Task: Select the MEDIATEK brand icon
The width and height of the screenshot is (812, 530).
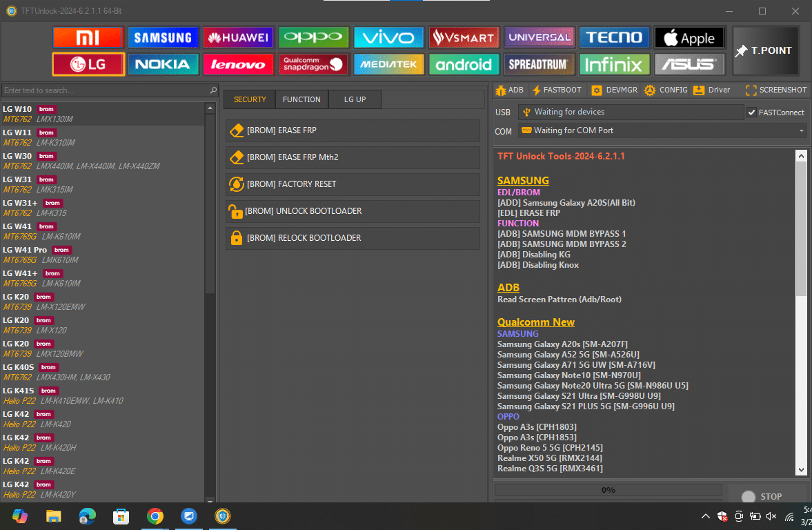Action: [388, 64]
